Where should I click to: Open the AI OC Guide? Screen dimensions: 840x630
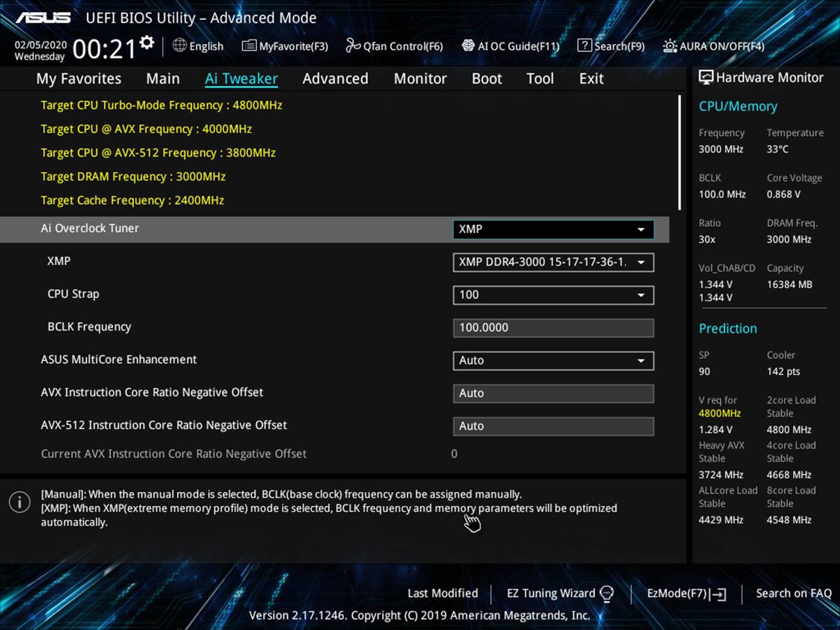pyautogui.click(x=511, y=46)
